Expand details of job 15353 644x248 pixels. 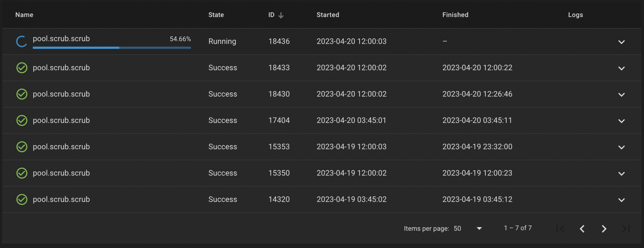622,148
